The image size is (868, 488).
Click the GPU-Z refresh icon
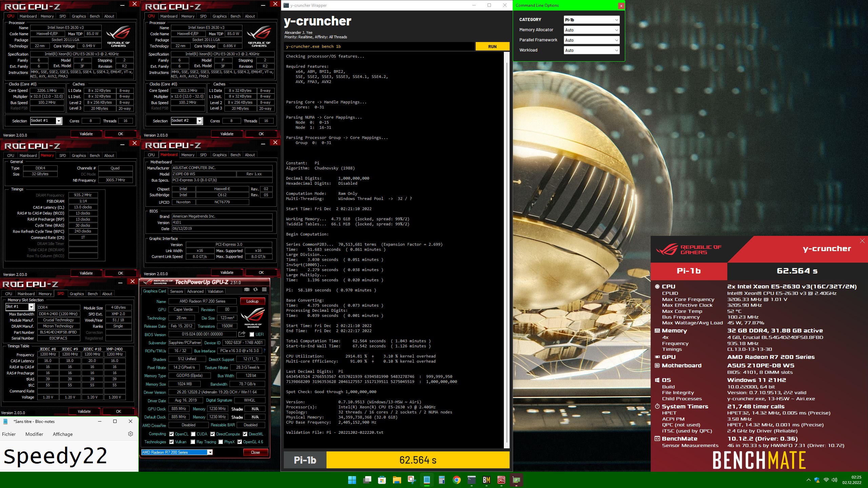(256, 290)
